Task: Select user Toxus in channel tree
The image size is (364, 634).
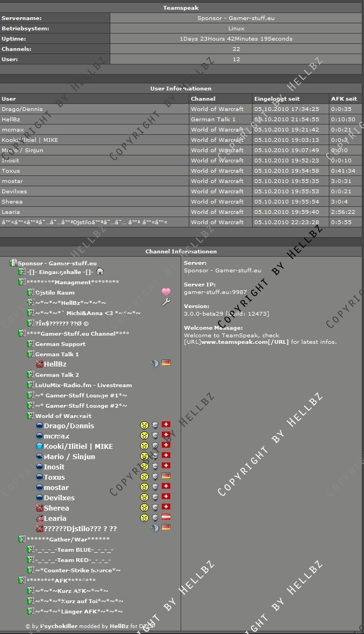Action: click(54, 477)
